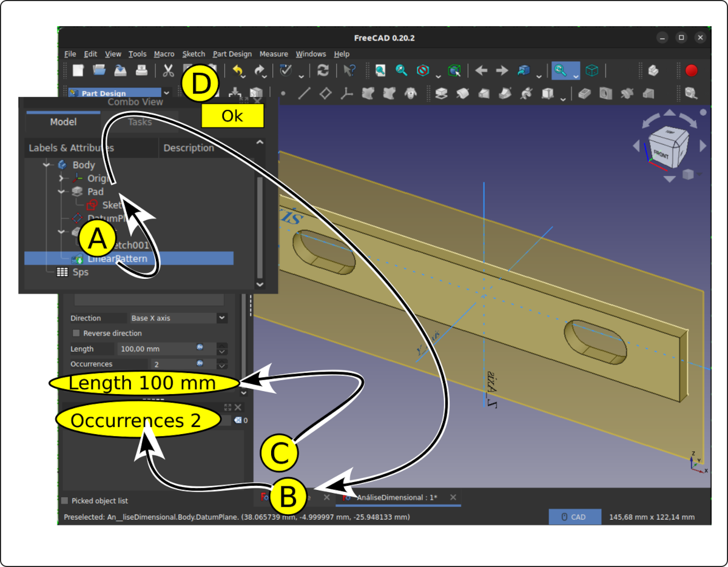Go back to the previous view arrow

coord(481,70)
